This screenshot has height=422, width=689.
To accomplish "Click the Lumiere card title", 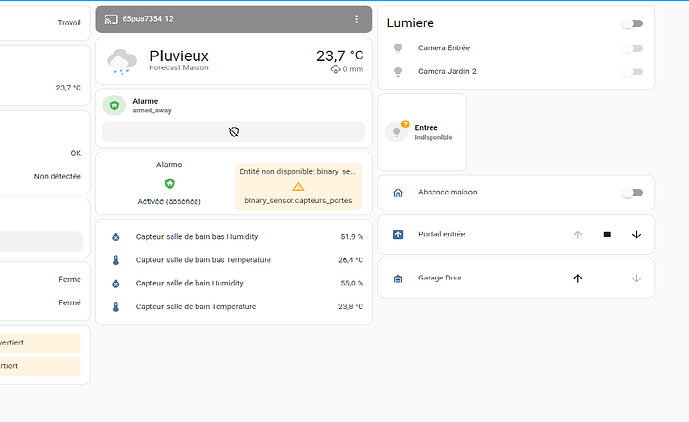I will coord(410,23).
